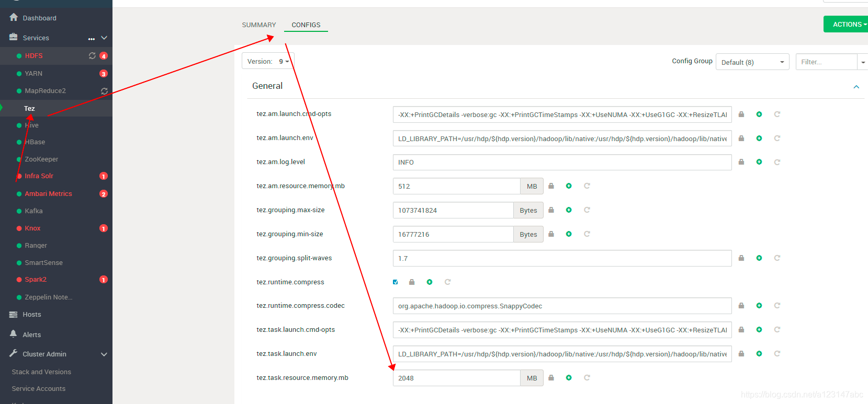Override tez.am.resource.memory.mb with green plus
868x404 pixels.
pyautogui.click(x=569, y=186)
